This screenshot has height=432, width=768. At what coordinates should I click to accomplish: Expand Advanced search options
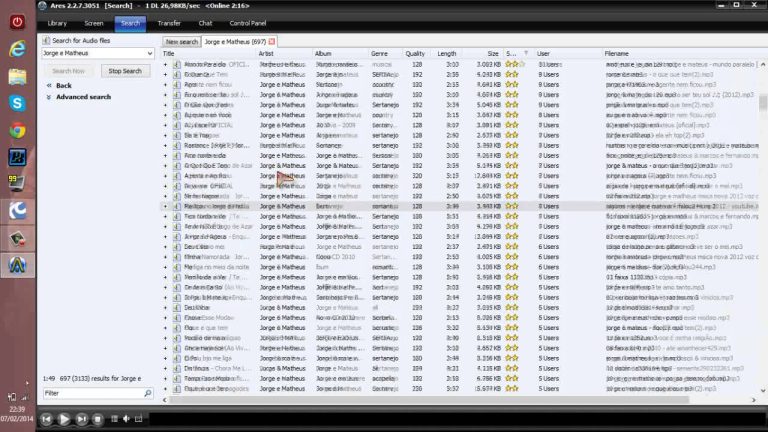pos(83,97)
